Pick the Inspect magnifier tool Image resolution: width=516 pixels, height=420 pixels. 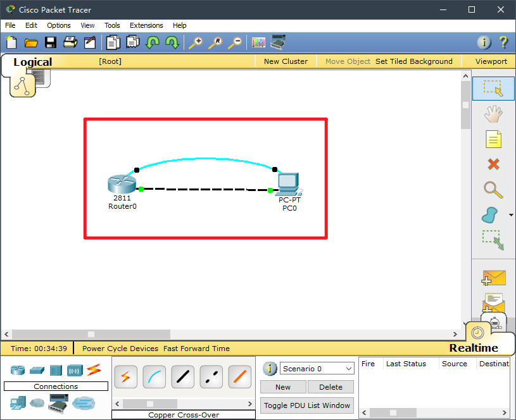pyautogui.click(x=493, y=189)
